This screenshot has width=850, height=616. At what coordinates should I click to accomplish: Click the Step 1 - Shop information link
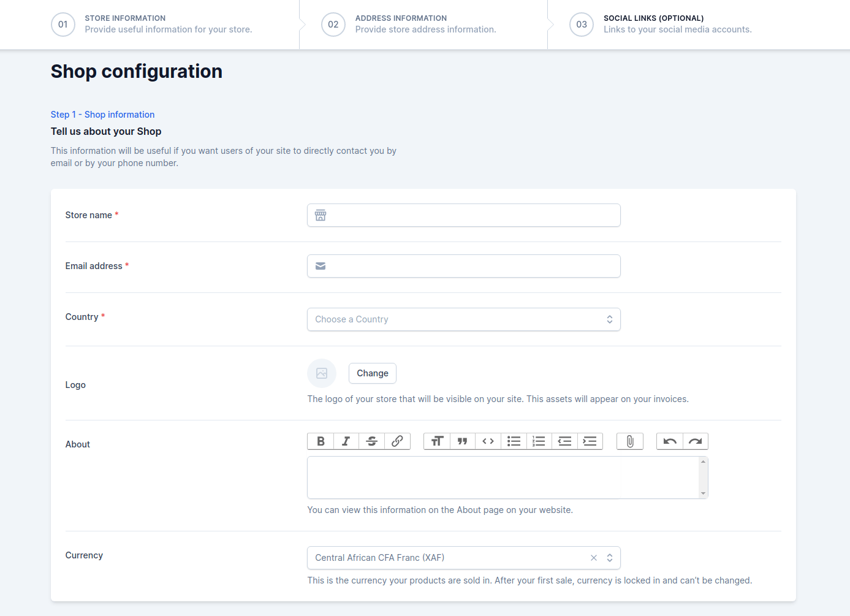click(102, 115)
